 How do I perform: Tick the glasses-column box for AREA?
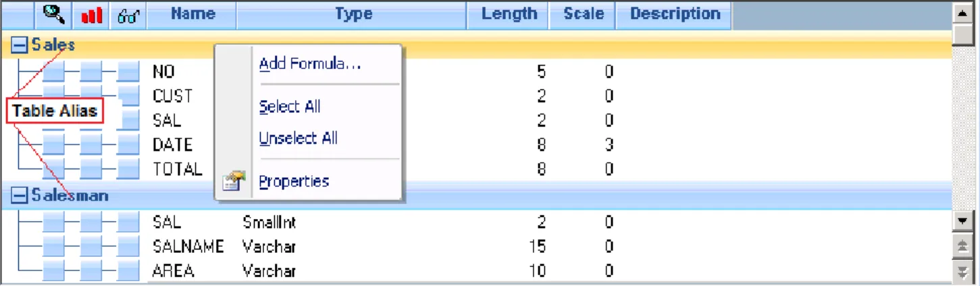pos(127,270)
